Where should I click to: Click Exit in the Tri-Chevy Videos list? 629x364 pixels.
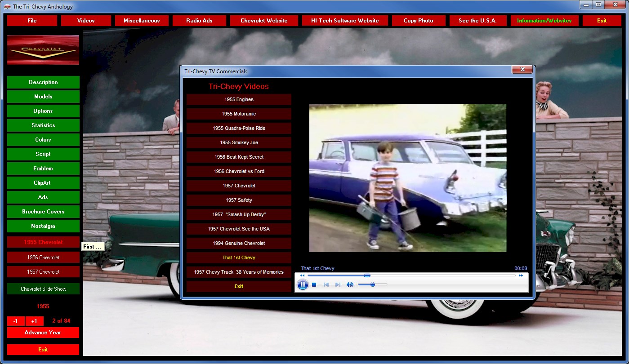[x=239, y=287]
